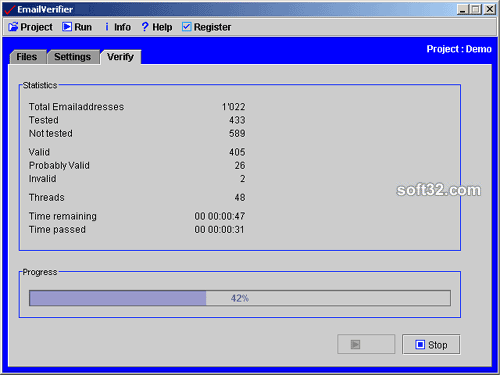Open the Info menu

pos(117,27)
